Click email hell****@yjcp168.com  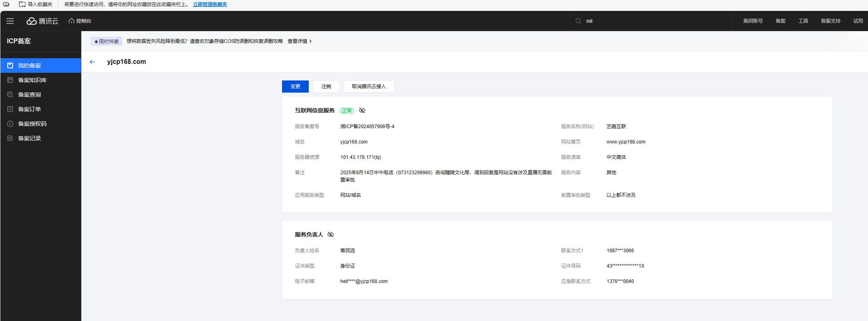click(364, 281)
